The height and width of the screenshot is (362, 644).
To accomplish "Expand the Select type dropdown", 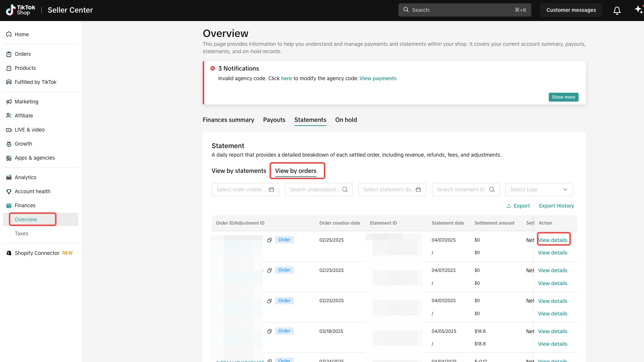I will [x=539, y=189].
